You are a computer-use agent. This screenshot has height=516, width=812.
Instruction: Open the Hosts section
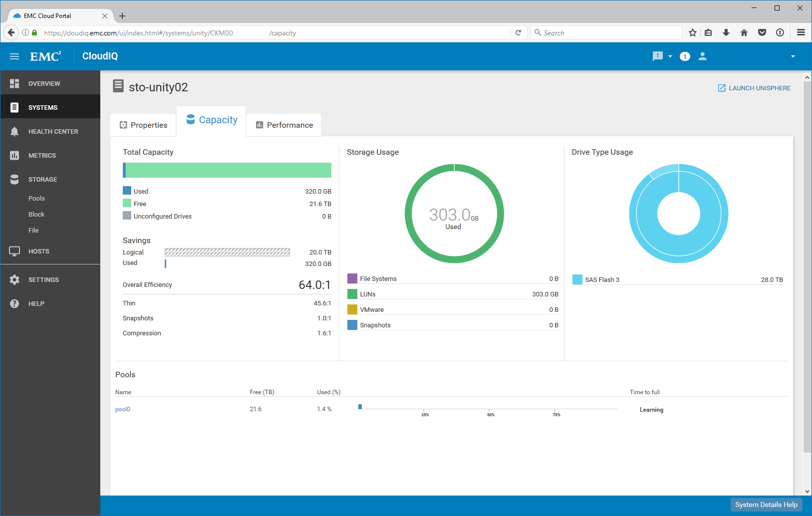tap(38, 252)
